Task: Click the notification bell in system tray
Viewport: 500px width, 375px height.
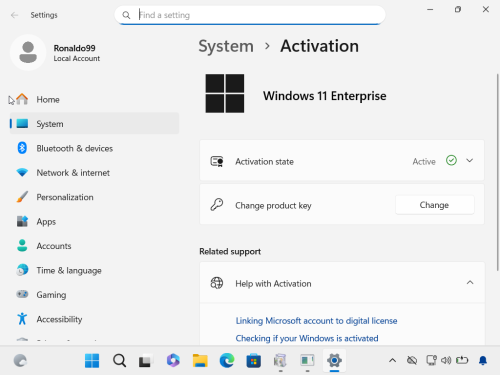Action: pos(483,360)
